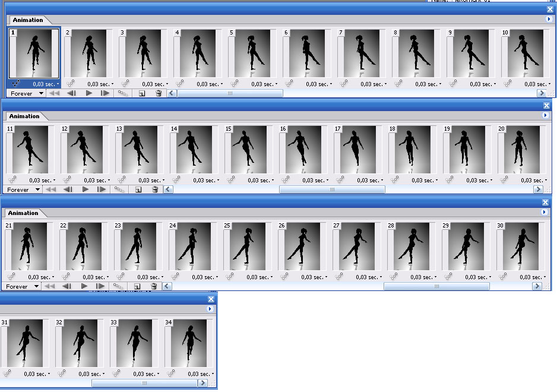Image resolution: width=557 pixels, height=392 pixels.
Task: Click the tween icon in the second Animation panel
Action: pyautogui.click(x=119, y=189)
